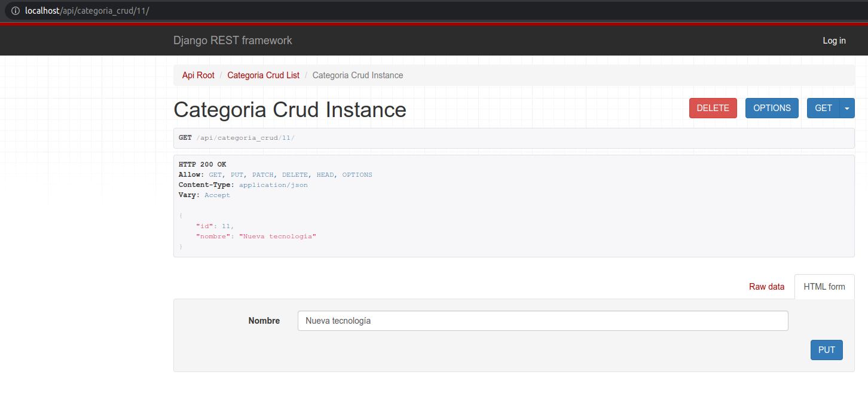This screenshot has width=868, height=393.
Task: Click the Categoria Crud Instance page heading
Action: (x=290, y=110)
